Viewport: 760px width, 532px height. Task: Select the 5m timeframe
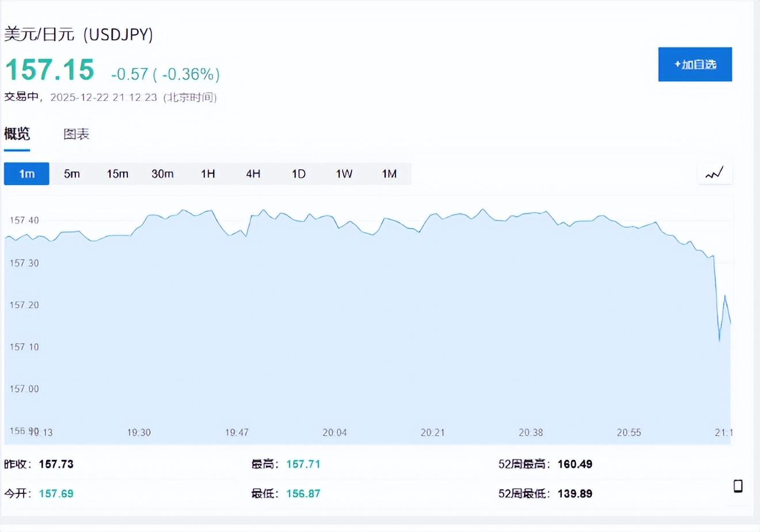pos(72,174)
